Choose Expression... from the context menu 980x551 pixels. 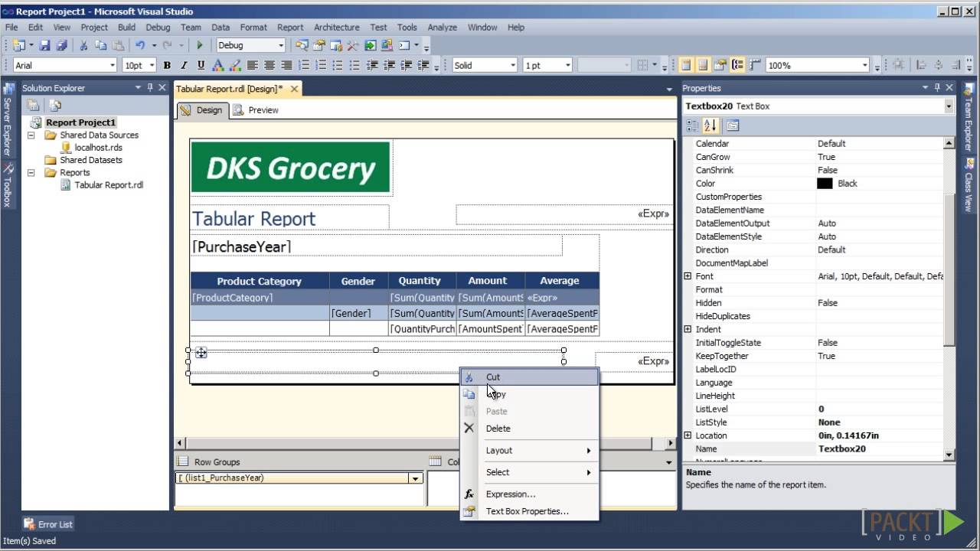tap(529, 494)
